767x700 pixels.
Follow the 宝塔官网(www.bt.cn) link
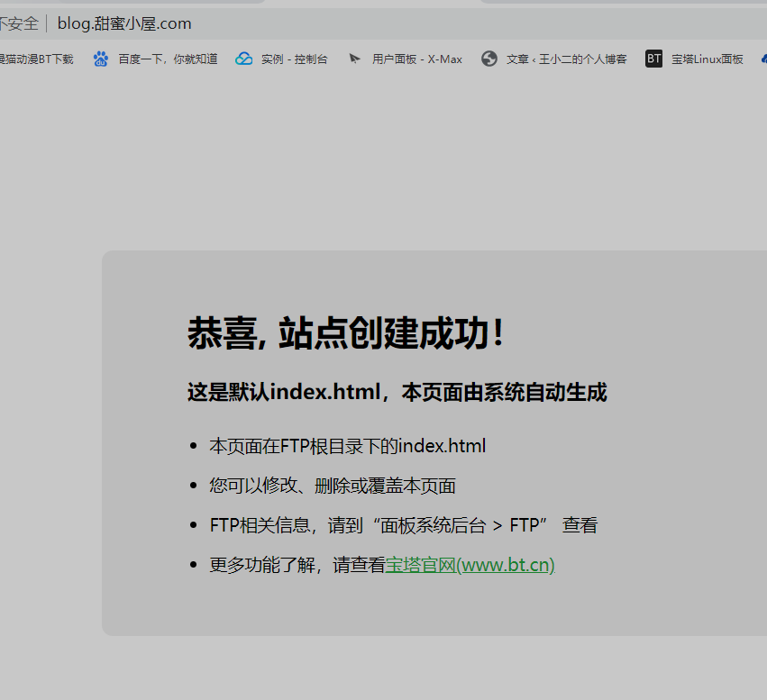pyautogui.click(x=470, y=565)
